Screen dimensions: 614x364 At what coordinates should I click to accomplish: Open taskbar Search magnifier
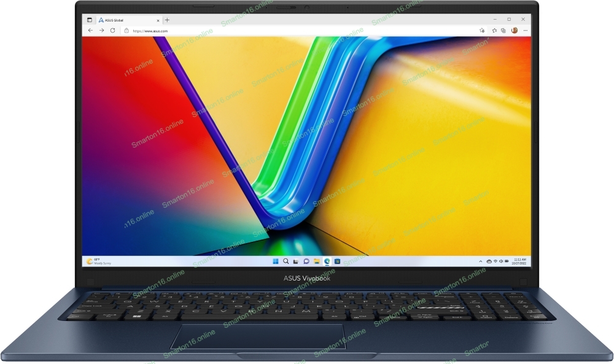[286, 261]
